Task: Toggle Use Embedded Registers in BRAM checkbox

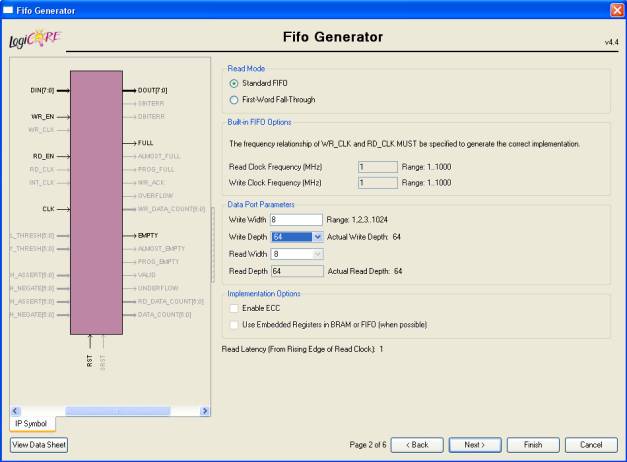Action: [x=234, y=325]
